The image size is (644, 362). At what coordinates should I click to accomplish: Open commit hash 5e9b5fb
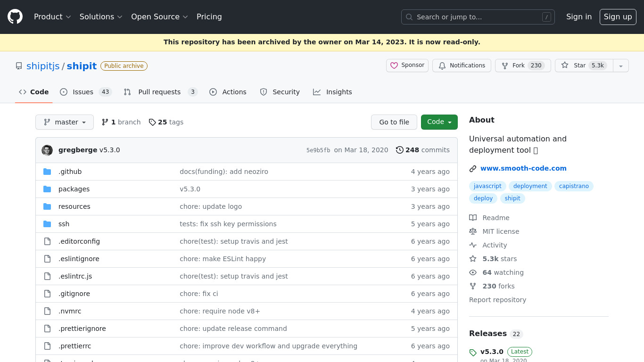pyautogui.click(x=318, y=150)
